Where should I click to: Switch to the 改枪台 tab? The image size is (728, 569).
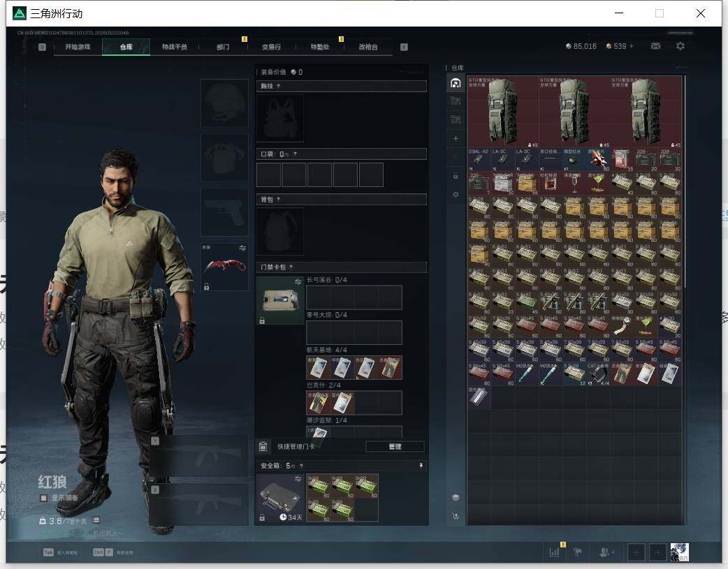368,47
